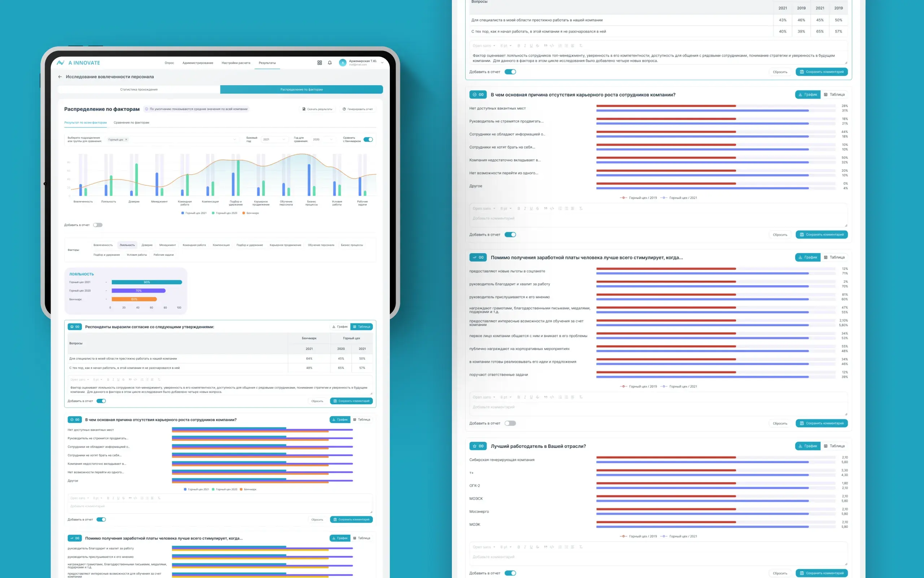Click Bold in right panel career-growth comment editor
This screenshot has height=578, width=924.
coord(519,208)
